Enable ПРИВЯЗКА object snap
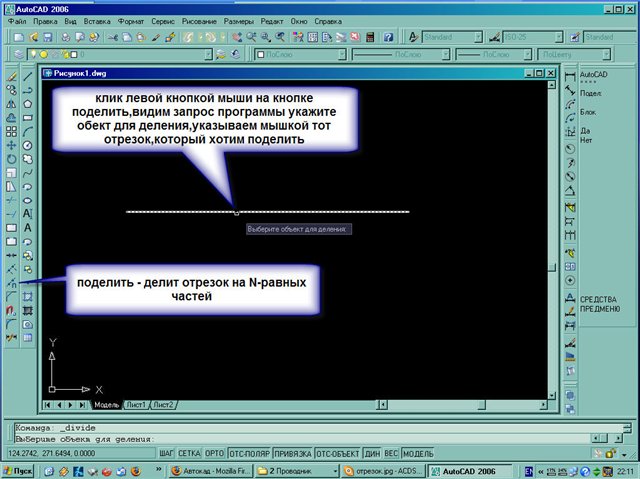Screen dimensions: 640x479 point(293,453)
